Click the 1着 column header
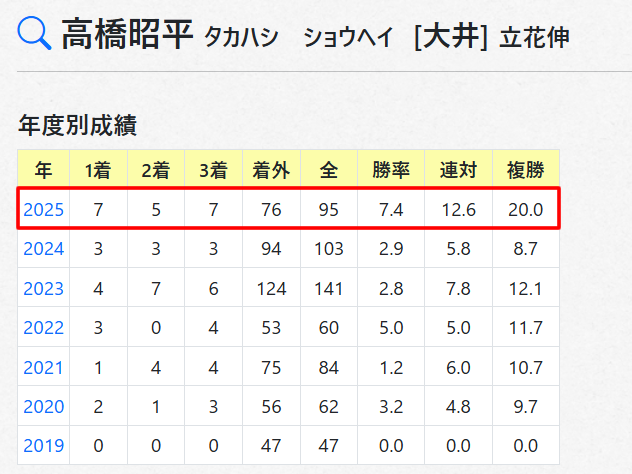This screenshot has width=632, height=474. (x=98, y=170)
